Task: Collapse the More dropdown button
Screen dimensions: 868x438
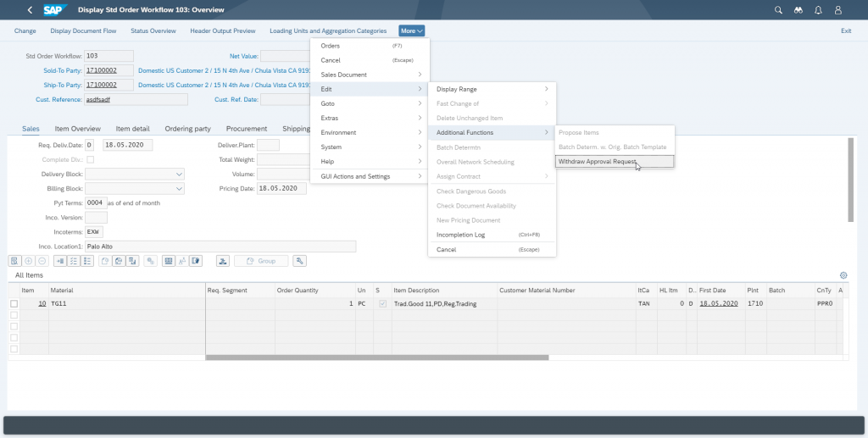Action: [x=411, y=31]
